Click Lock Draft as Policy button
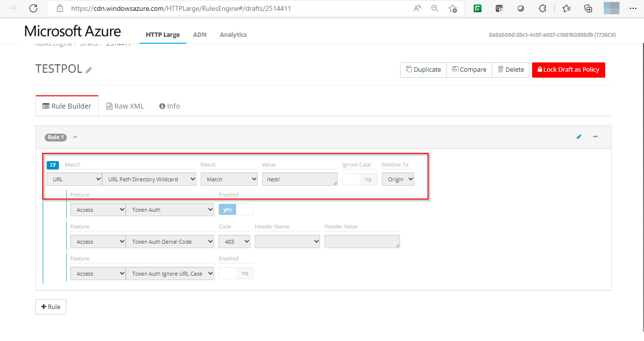Screen dimensions: 644x341 [x=568, y=70]
